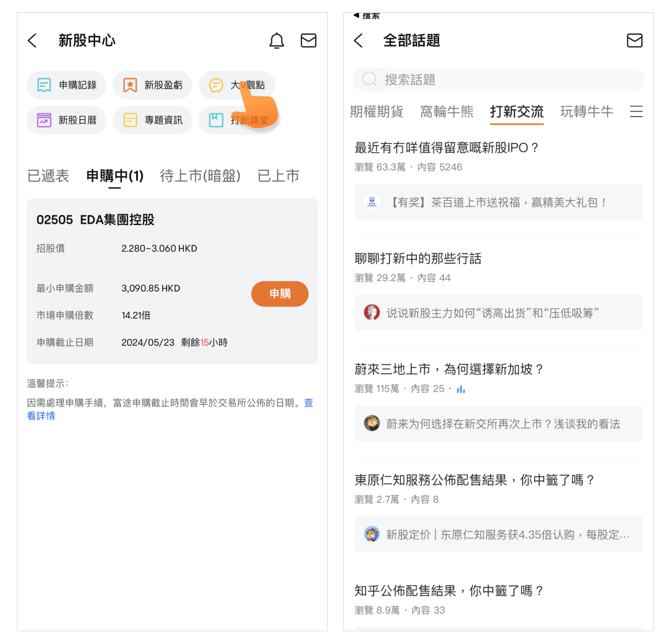Screen dimensions: 671x644
Task: Go back from 全部話題 page
Action: 358,41
